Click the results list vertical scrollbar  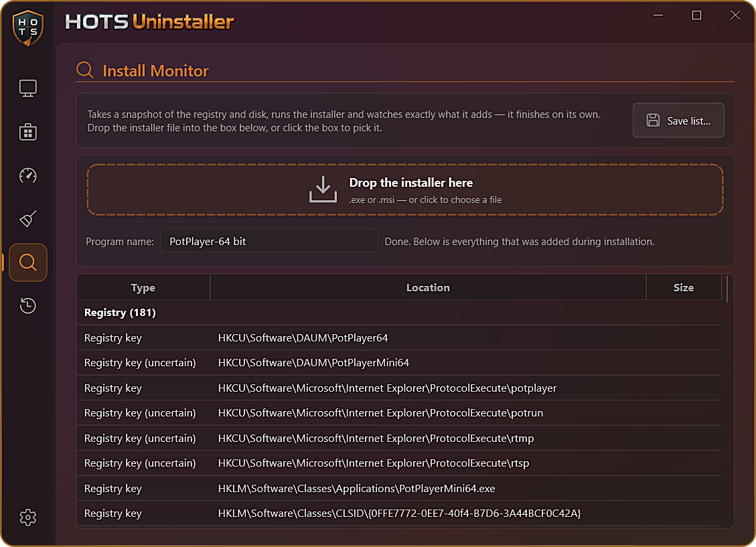(727, 288)
